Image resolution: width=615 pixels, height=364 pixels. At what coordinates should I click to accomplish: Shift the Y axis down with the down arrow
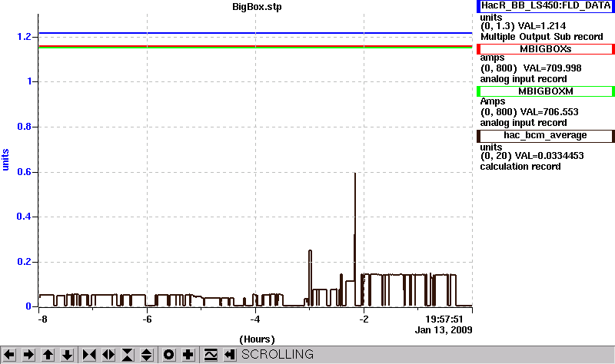pyautogui.click(x=67, y=355)
